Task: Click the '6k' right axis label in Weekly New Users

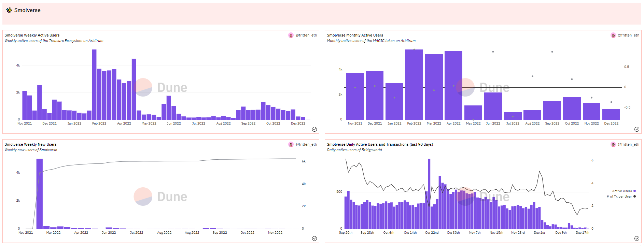Action: [x=304, y=161]
